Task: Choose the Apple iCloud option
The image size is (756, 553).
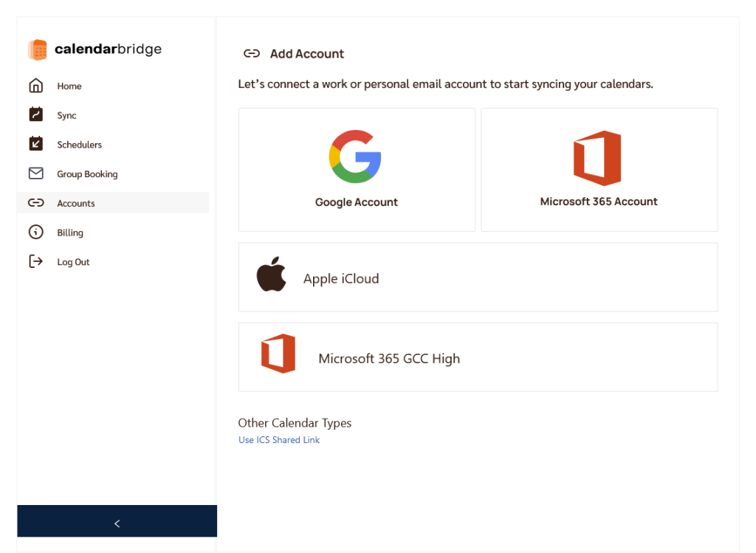Action: coord(478,277)
